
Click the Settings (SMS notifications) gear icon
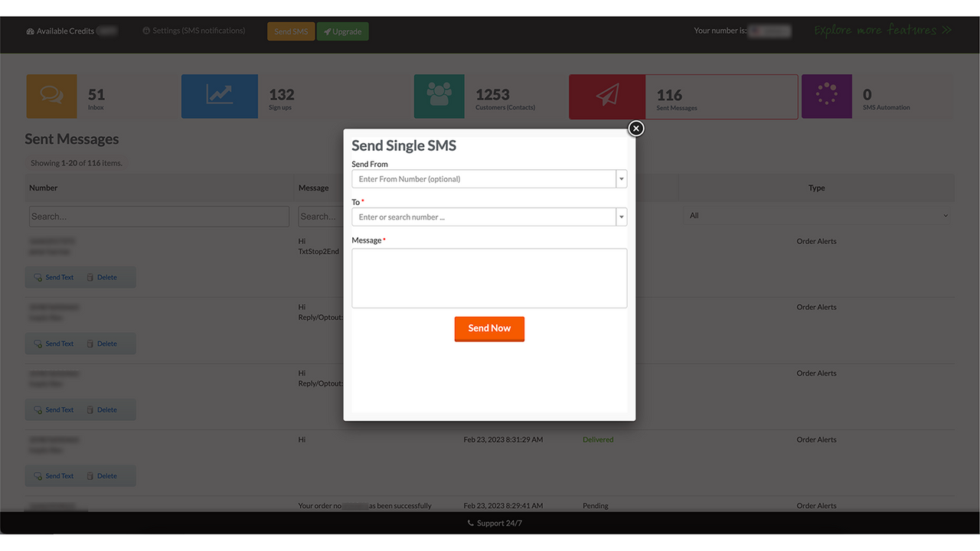click(145, 31)
